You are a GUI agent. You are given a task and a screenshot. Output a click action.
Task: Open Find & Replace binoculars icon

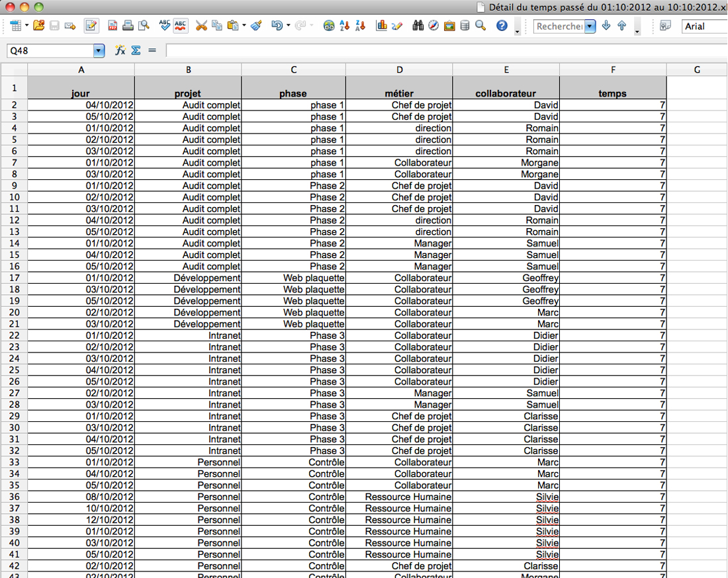pos(418,26)
